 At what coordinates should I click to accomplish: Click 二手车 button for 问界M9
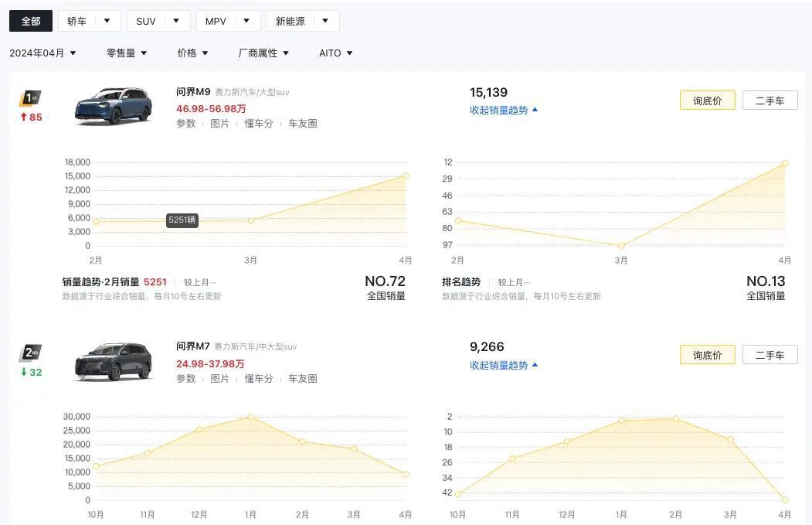click(770, 101)
